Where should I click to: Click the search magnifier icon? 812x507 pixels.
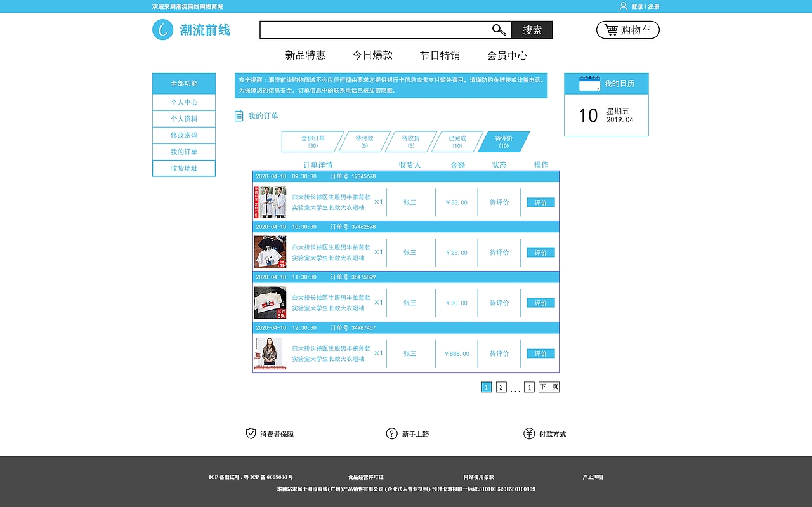pyautogui.click(x=499, y=29)
